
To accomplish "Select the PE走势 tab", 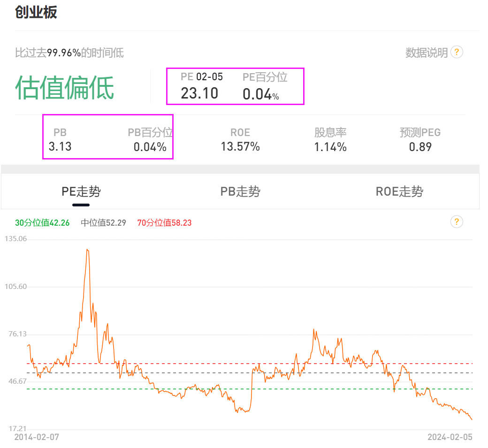I will 81,191.
